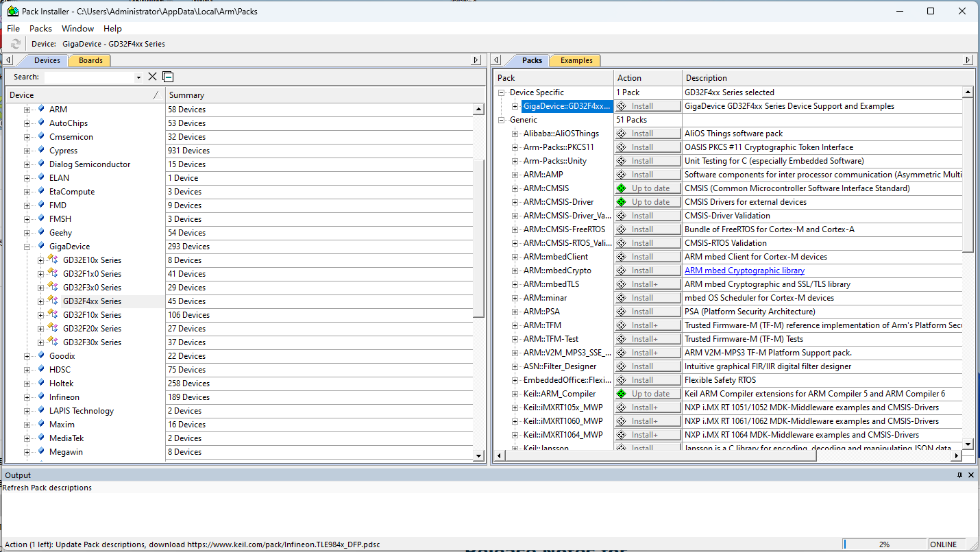The width and height of the screenshot is (980, 552).
Task: Click the collapse all tree icon beside search
Action: pos(168,77)
